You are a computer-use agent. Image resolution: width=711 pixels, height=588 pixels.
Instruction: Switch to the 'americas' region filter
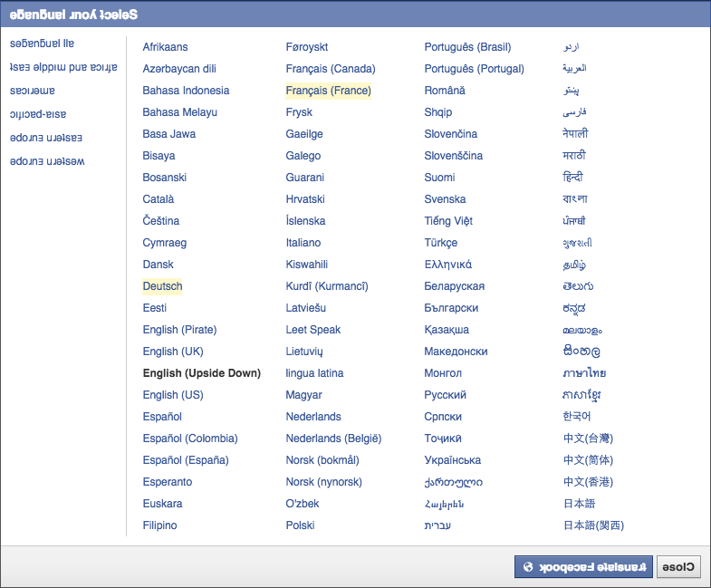(32, 91)
